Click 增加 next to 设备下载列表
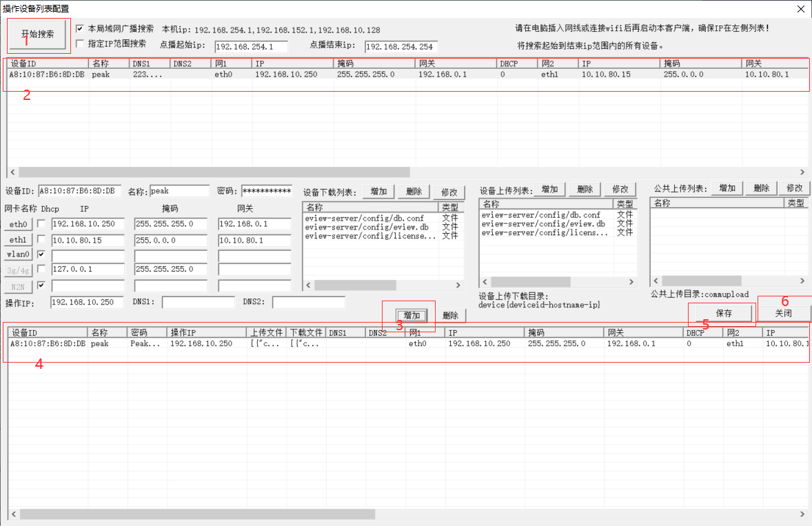Screen dimensions: 812x526 pos(378,192)
